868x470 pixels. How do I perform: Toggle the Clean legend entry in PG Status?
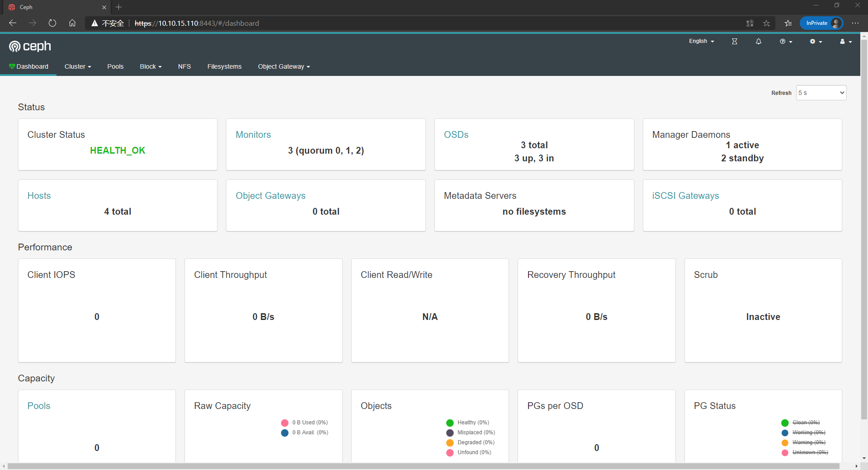point(806,423)
